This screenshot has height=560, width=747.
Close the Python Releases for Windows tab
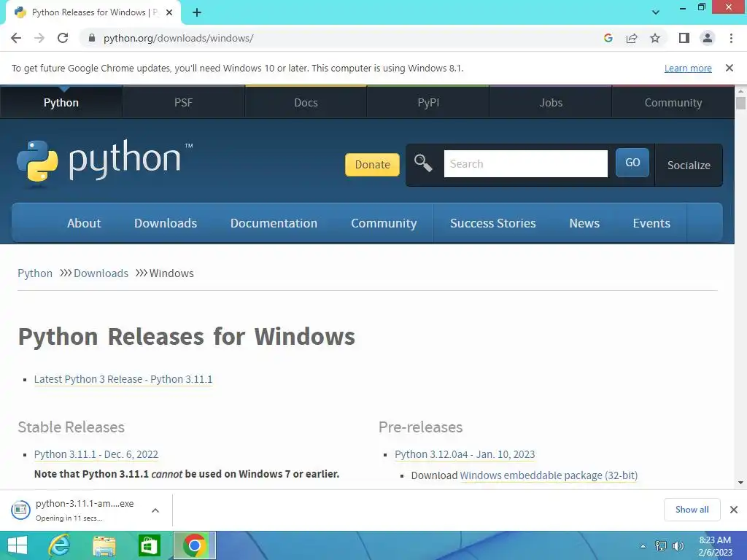click(169, 12)
